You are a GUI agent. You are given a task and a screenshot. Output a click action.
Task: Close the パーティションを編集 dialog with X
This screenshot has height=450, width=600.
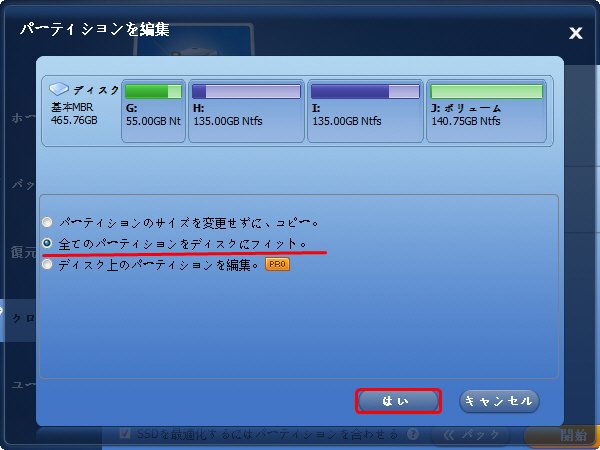(x=576, y=33)
